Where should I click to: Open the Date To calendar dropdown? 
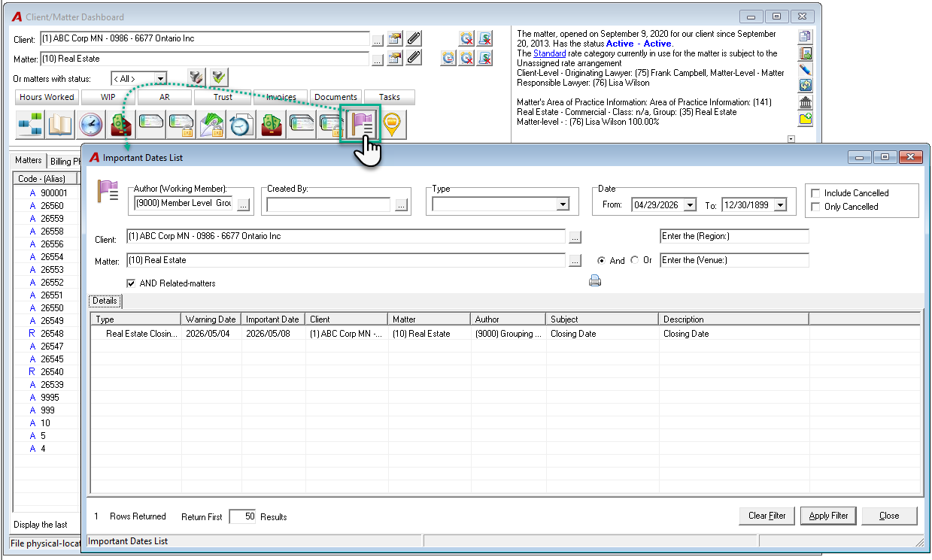tap(780, 204)
